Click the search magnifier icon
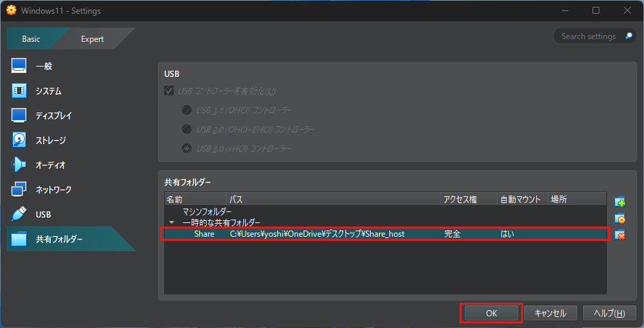The width and height of the screenshot is (644, 328). (628, 36)
